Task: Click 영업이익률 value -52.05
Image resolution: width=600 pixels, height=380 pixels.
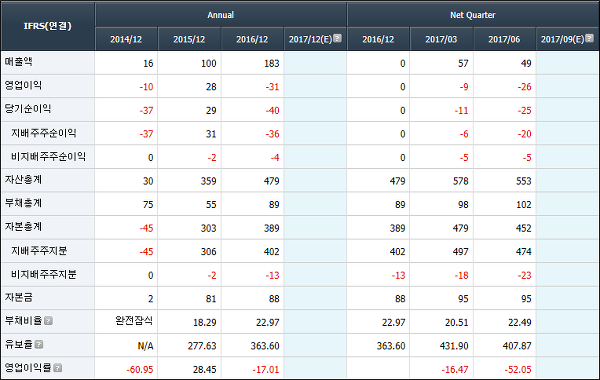Action: (x=518, y=370)
